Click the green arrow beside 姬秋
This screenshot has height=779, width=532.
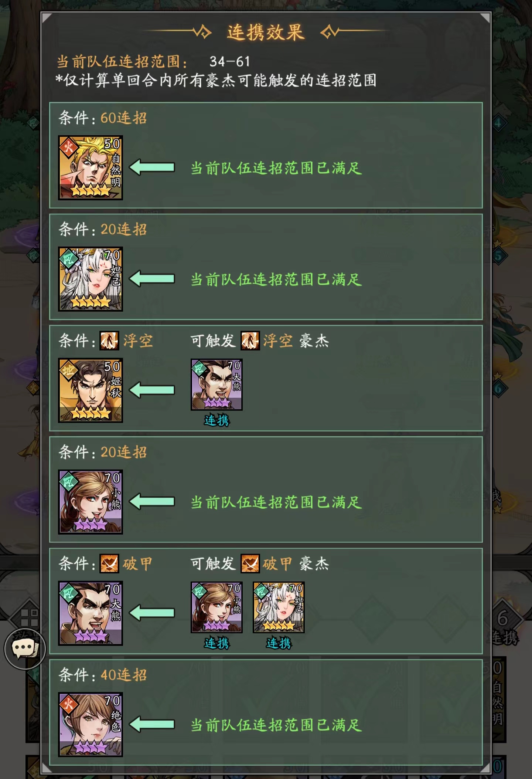(x=152, y=390)
